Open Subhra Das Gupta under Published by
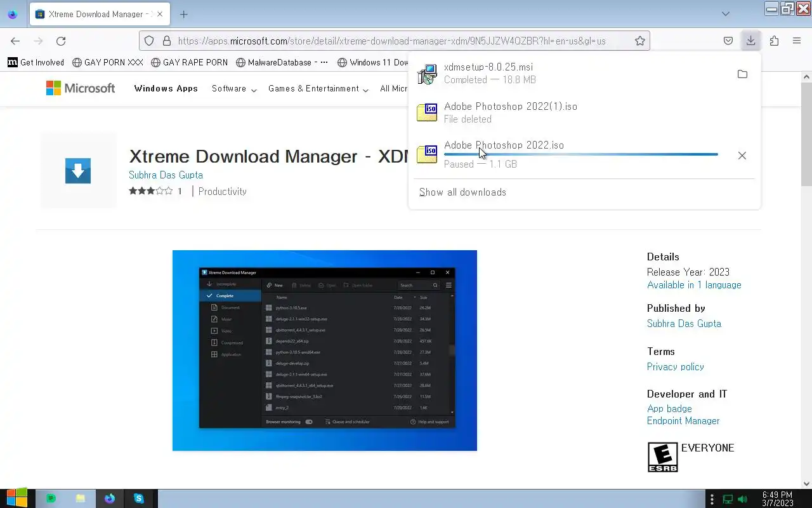This screenshot has width=812, height=508. [684, 323]
